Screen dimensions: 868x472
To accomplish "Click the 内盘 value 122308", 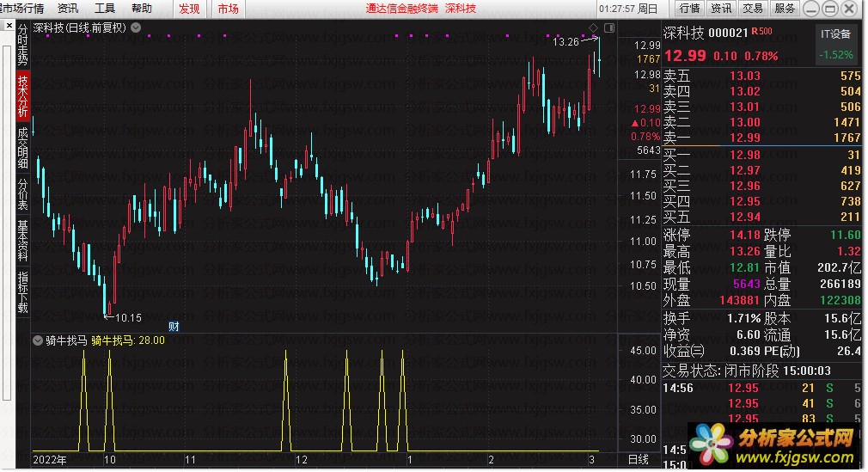I will tap(840, 300).
